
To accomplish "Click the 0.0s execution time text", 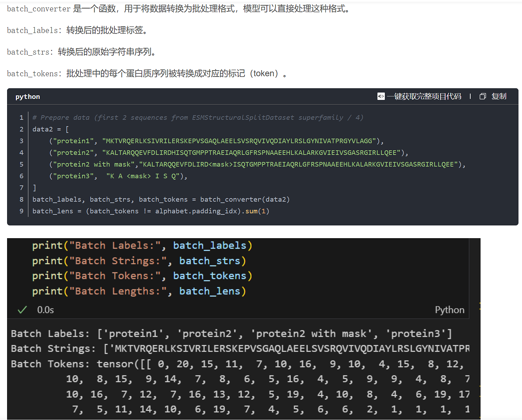I will (x=45, y=310).
